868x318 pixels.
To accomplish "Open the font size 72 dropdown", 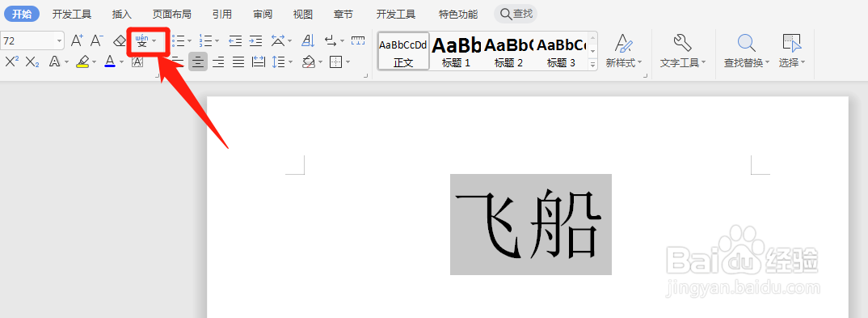I will (x=59, y=41).
